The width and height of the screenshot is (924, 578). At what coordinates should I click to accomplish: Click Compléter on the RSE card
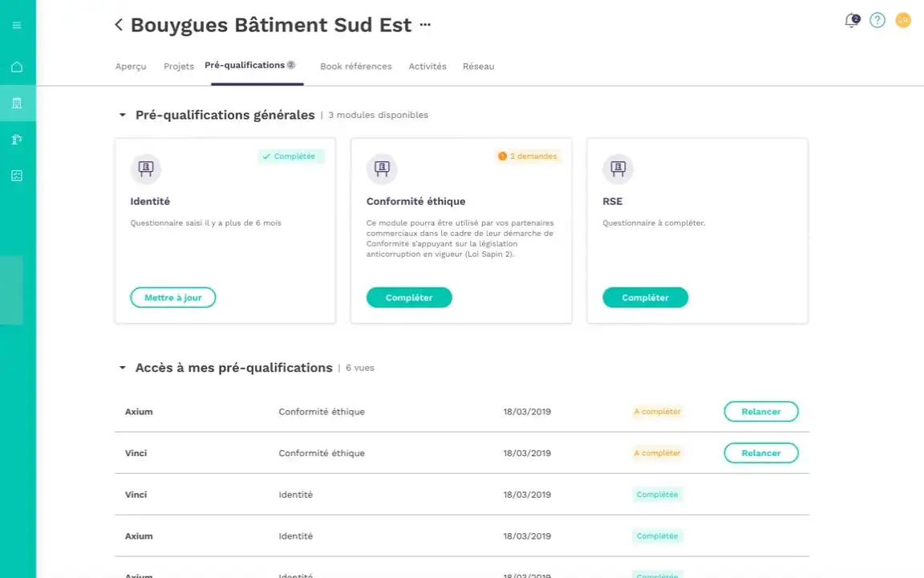tap(645, 297)
